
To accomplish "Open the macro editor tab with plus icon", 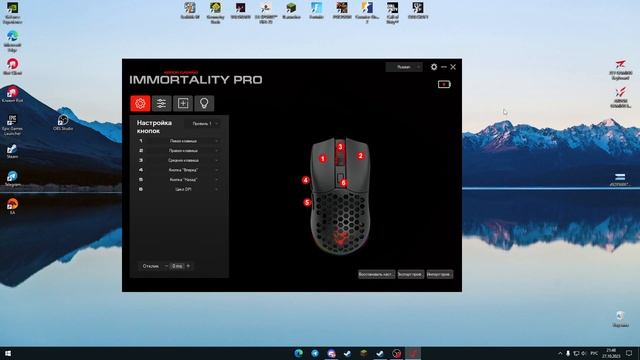I will click(183, 103).
